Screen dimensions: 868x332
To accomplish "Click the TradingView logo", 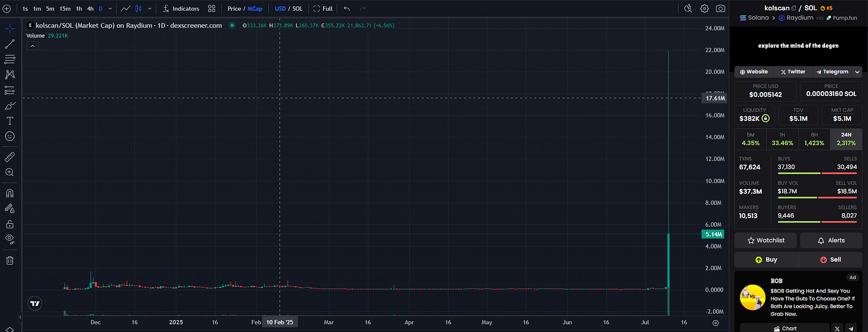I will pyautogui.click(x=35, y=303).
